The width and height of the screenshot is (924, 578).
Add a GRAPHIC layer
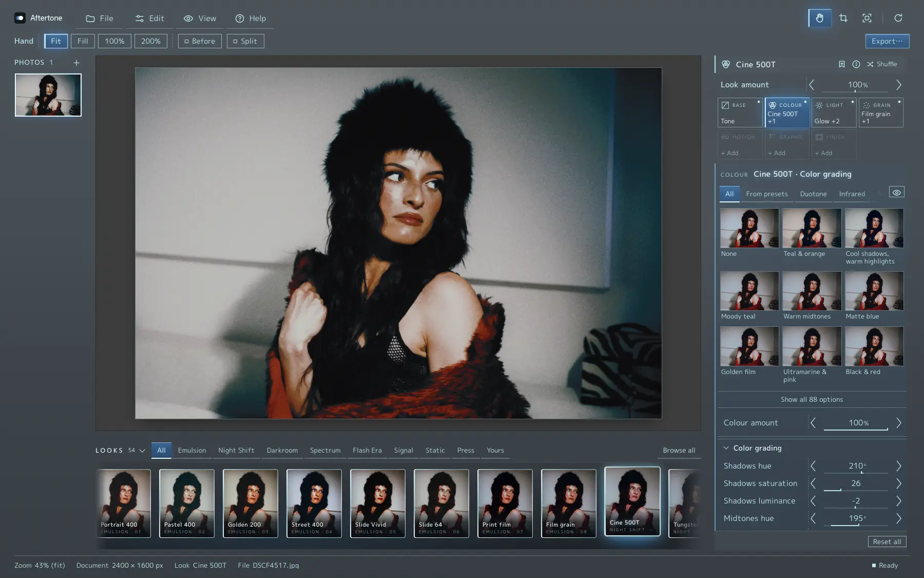coord(787,144)
